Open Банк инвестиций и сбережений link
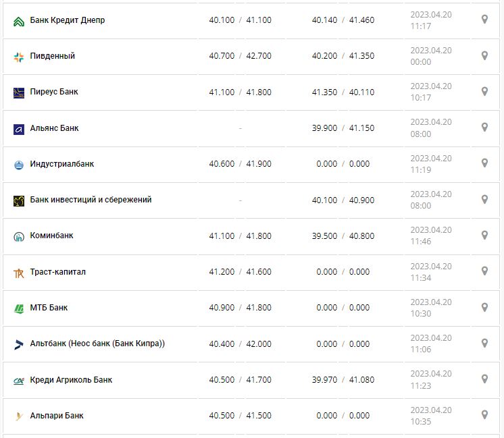This screenshot has width=504, height=438. pos(91,200)
